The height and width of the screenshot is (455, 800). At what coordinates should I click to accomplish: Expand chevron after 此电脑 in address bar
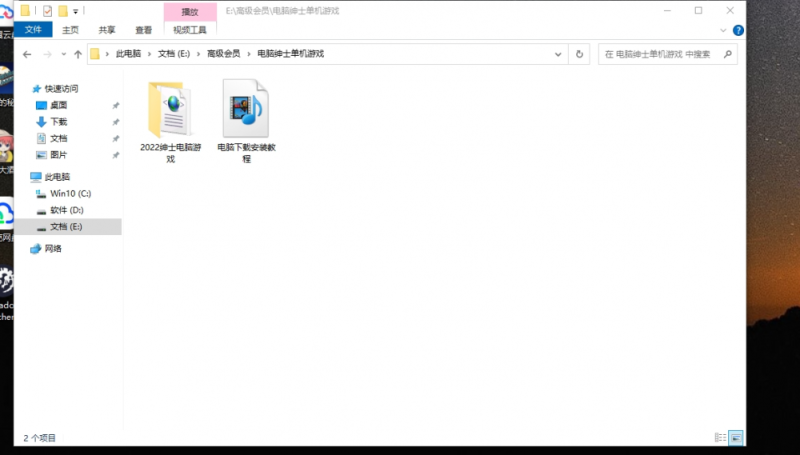point(149,54)
